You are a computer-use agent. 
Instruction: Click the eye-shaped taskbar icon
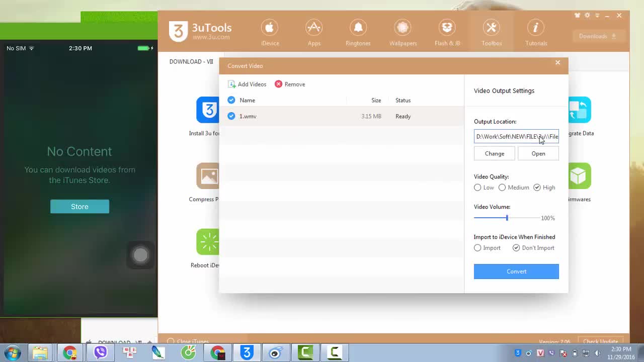coord(276,353)
